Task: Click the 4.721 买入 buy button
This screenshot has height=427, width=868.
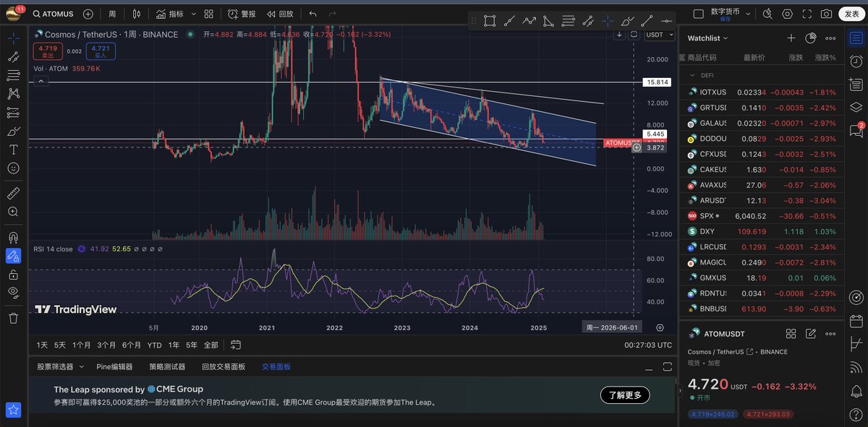Action: tap(99, 51)
